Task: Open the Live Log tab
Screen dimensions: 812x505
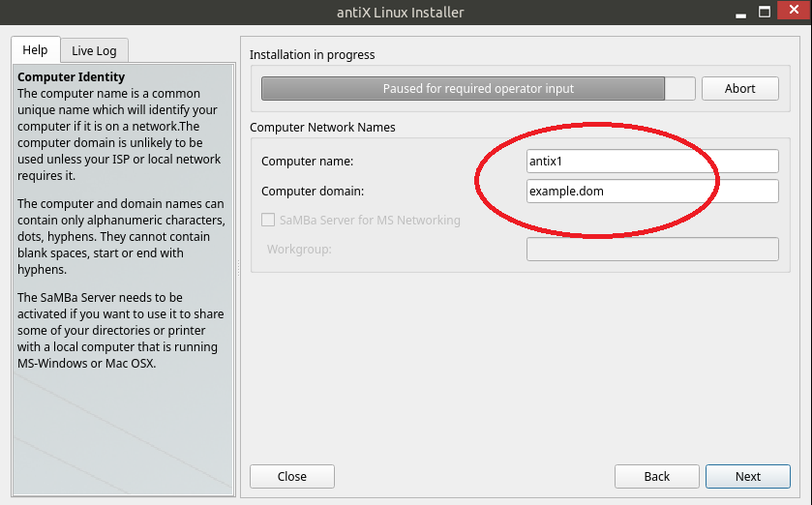Action: 94,50
